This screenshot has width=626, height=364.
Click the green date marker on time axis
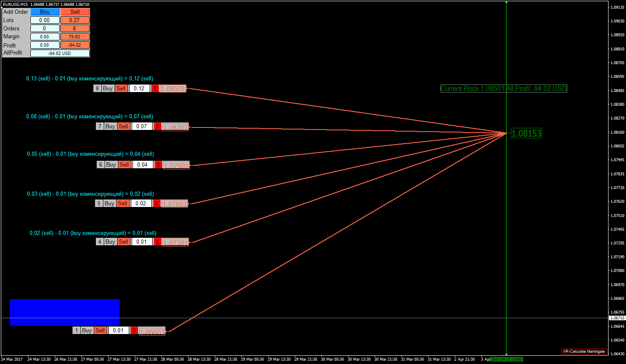click(506, 359)
